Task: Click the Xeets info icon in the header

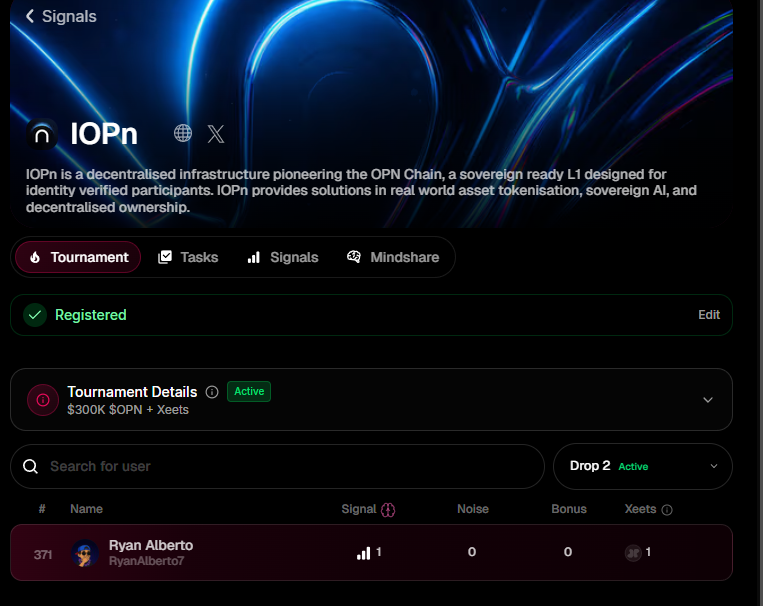Action: click(x=667, y=510)
